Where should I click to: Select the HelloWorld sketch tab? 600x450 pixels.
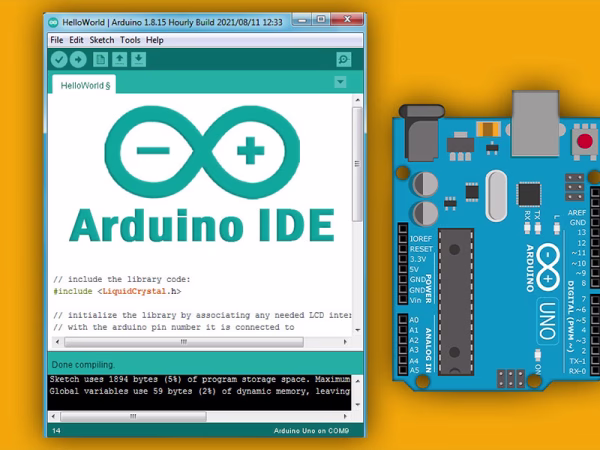tap(88, 86)
